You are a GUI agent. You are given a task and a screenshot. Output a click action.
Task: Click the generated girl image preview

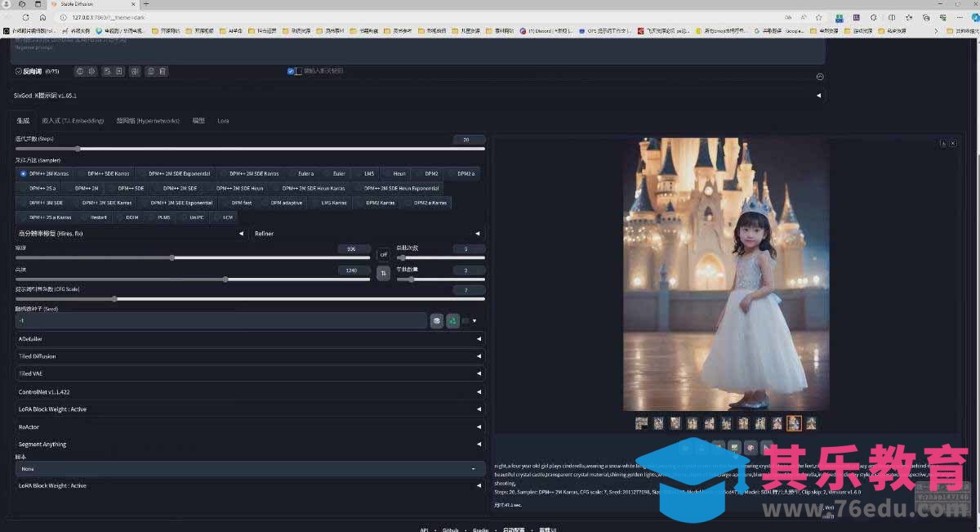pos(726,274)
